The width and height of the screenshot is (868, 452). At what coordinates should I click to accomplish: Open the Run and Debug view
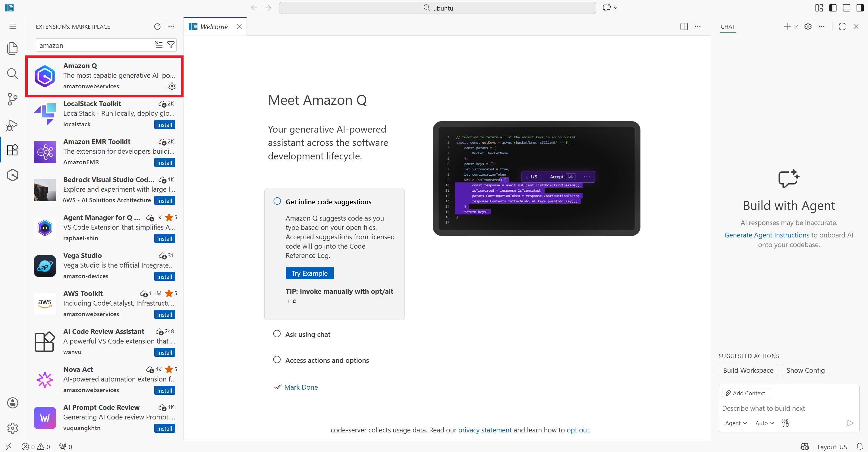12,125
